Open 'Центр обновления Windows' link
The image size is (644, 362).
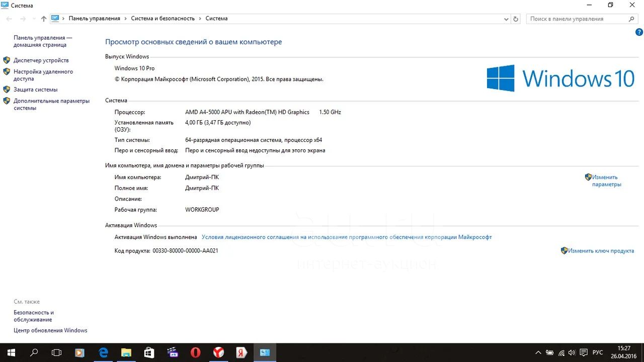[50, 330]
